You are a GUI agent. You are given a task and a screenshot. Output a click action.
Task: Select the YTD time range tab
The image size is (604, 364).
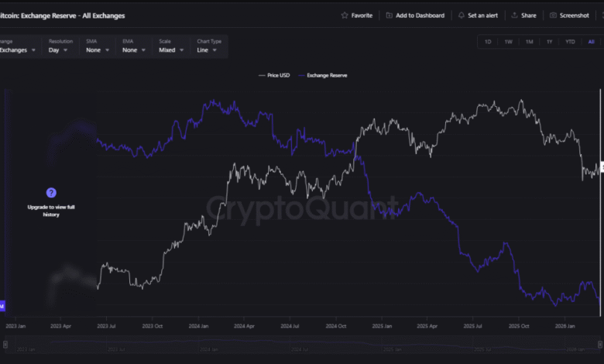[570, 42]
